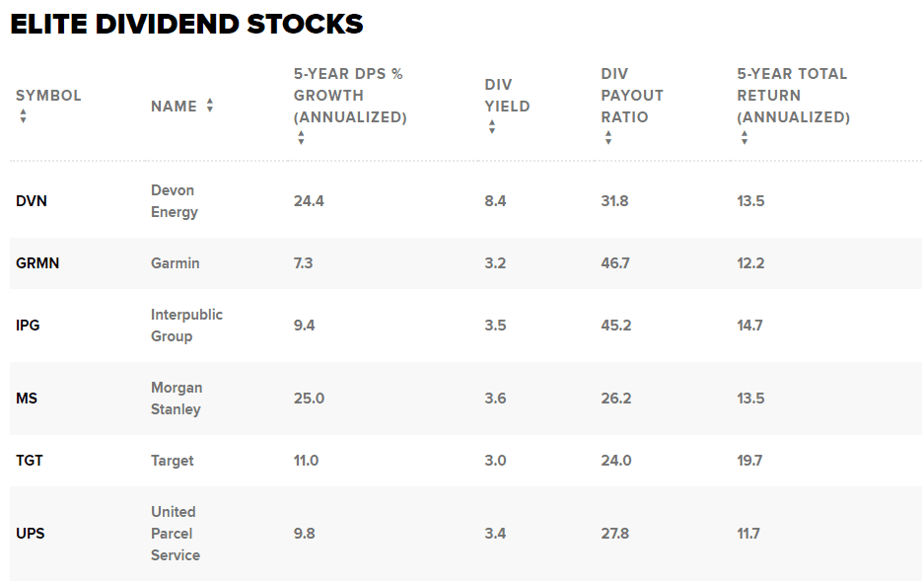Click Div Yield sort arrows
The height and width of the screenshot is (583, 924).
point(491,127)
